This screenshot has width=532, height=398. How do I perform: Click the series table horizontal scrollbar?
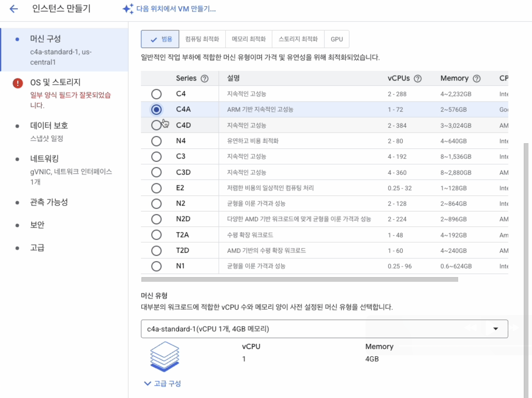pyautogui.click(x=299, y=279)
